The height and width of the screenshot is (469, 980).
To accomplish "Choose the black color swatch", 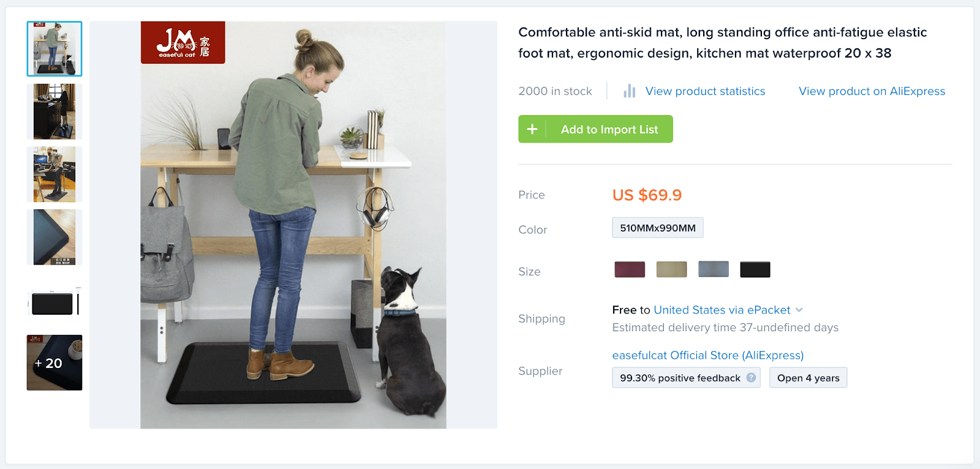I will point(755,269).
